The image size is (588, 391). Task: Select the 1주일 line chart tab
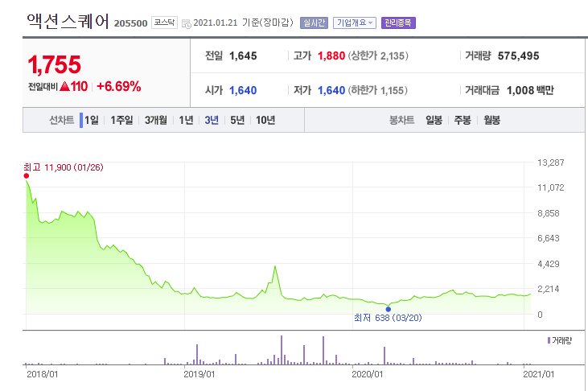(x=121, y=120)
